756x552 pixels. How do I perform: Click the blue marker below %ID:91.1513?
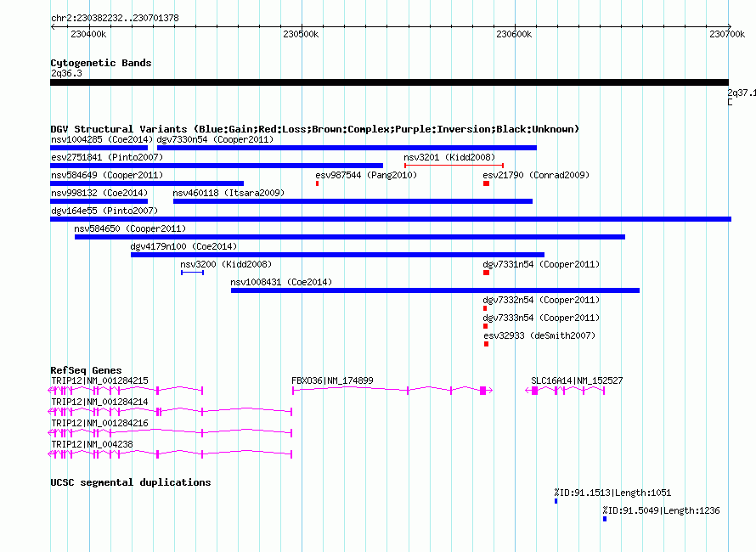tap(556, 501)
